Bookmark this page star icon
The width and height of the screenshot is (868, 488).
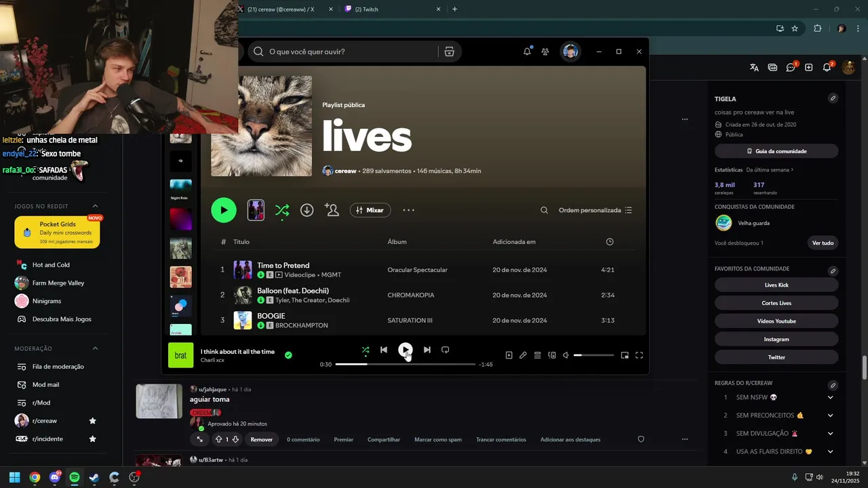pos(795,28)
